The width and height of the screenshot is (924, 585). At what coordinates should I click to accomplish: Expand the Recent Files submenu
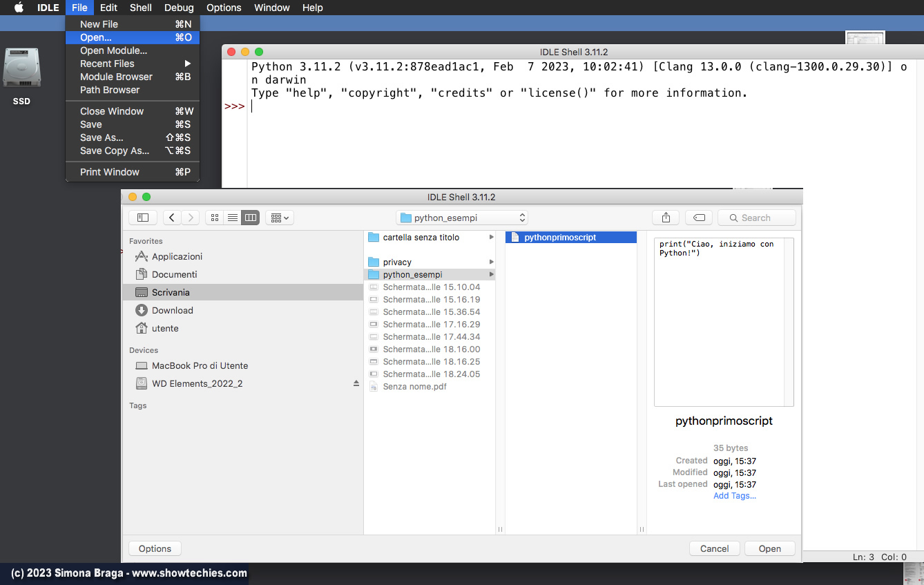point(133,64)
